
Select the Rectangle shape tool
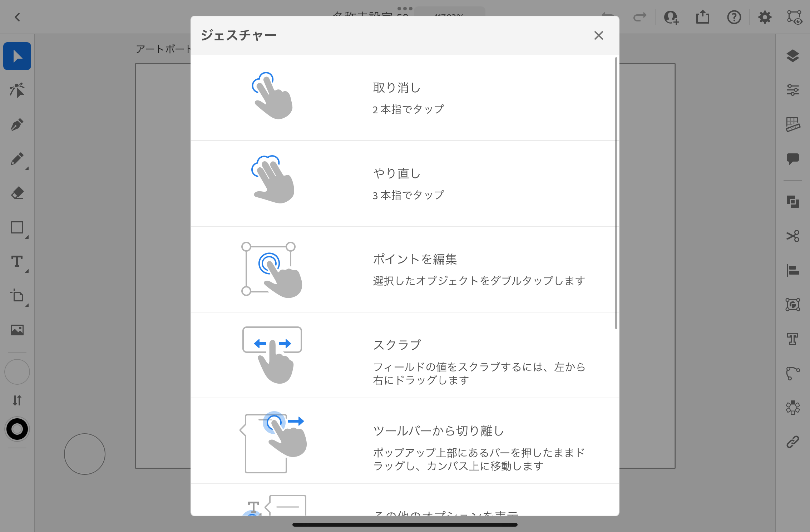(x=17, y=228)
